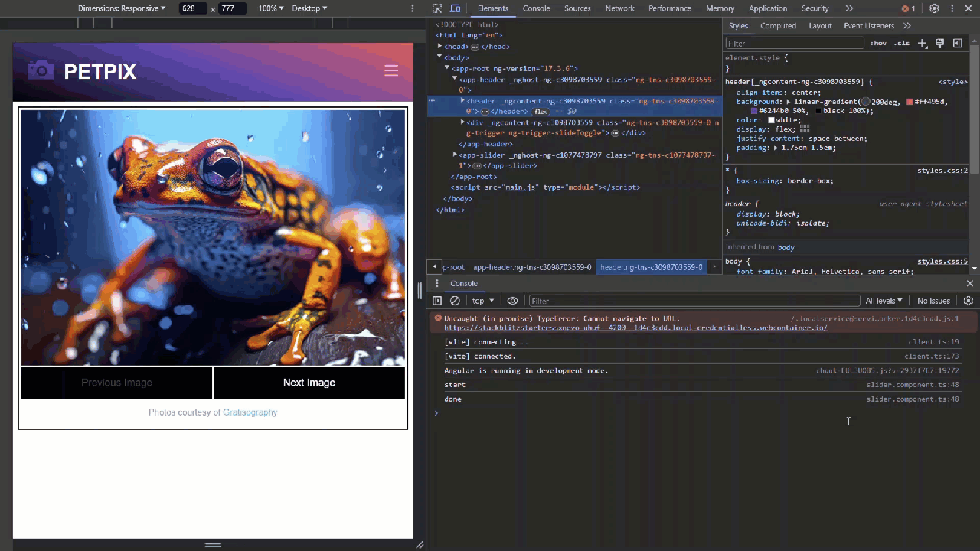
Task: Show more DevTools panels chevron
Action: (849, 8)
